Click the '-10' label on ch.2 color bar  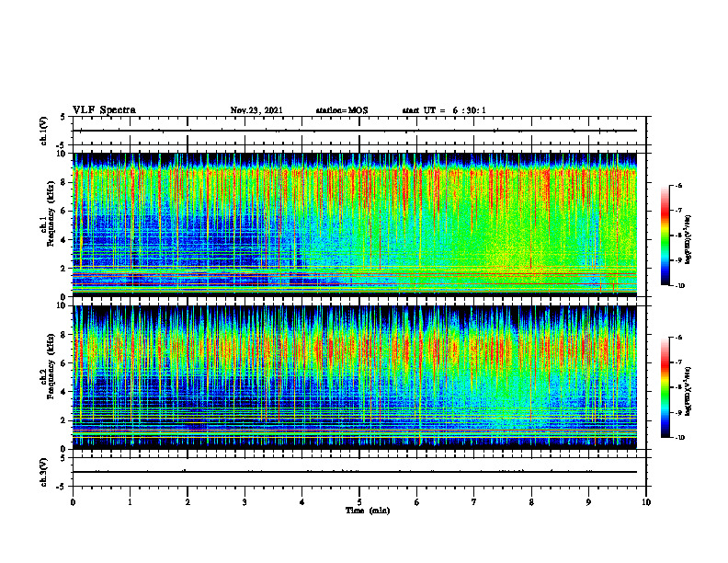[x=679, y=438]
